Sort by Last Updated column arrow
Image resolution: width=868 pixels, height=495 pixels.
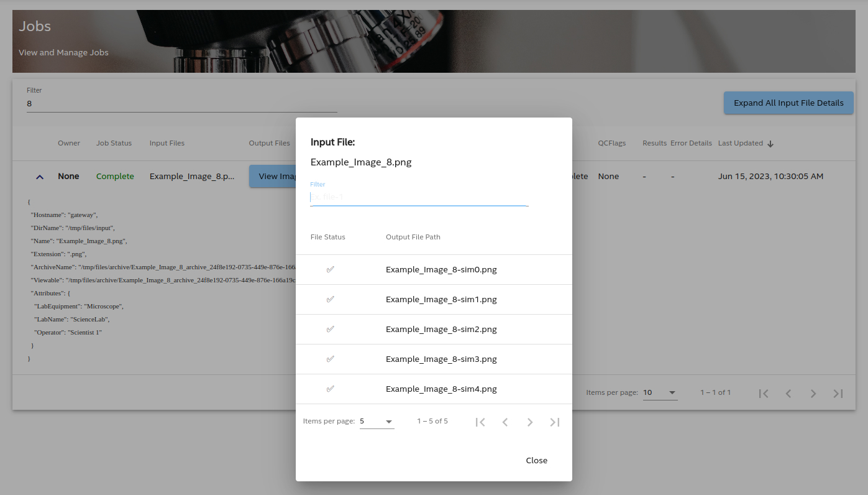point(770,144)
